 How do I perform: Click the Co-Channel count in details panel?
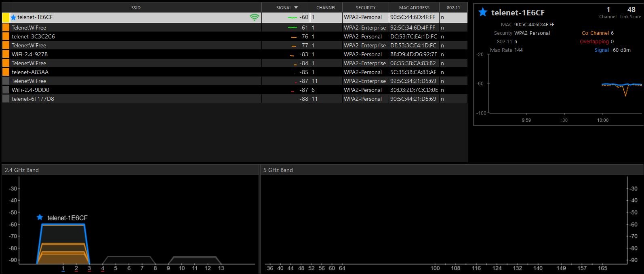(612, 33)
